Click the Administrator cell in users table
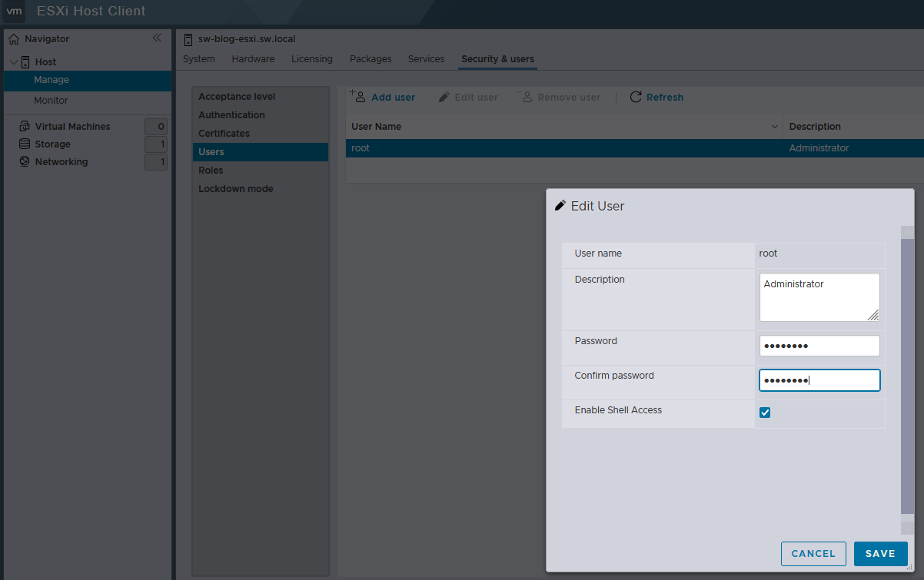 click(819, 148)
